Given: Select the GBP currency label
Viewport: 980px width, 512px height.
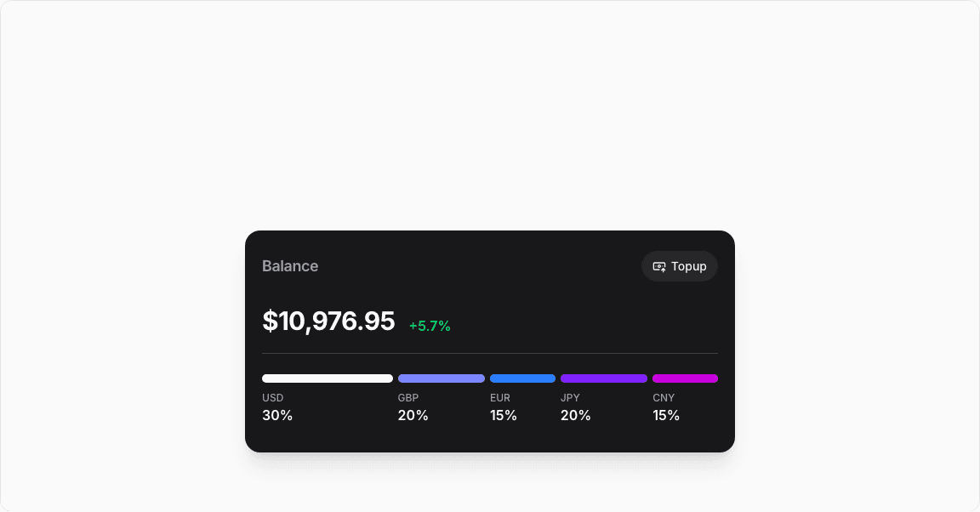Looking at the screenshot, I should 408,398.
